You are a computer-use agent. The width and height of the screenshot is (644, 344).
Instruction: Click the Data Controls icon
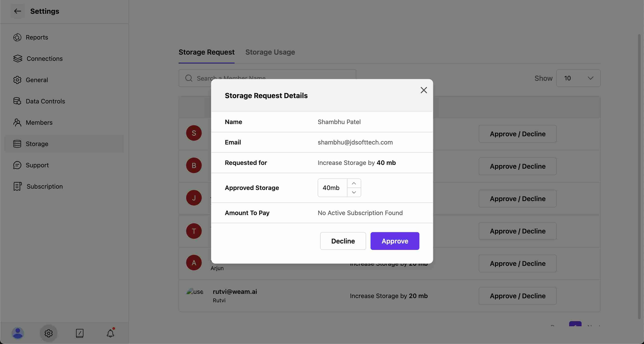tap(17, 101)
